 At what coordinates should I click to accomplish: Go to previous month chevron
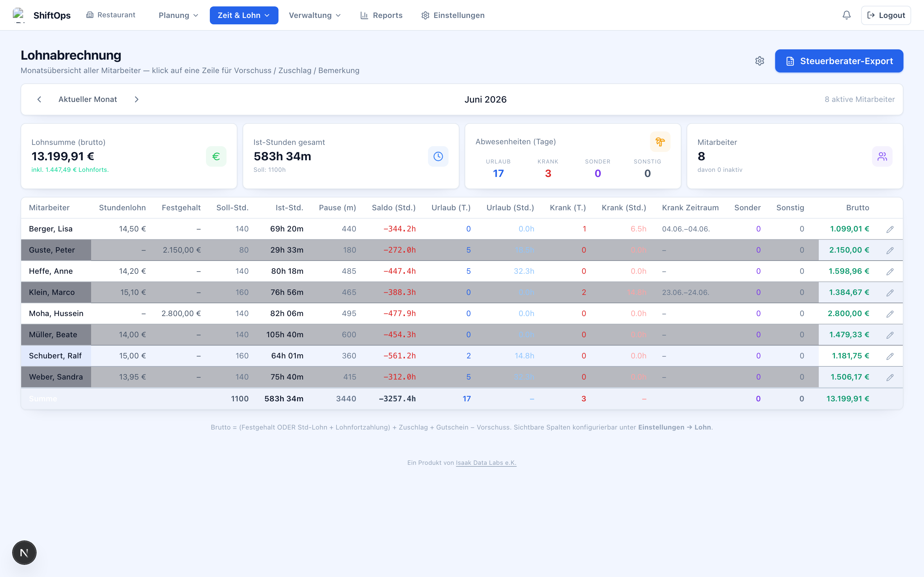(x=39, y=99)
